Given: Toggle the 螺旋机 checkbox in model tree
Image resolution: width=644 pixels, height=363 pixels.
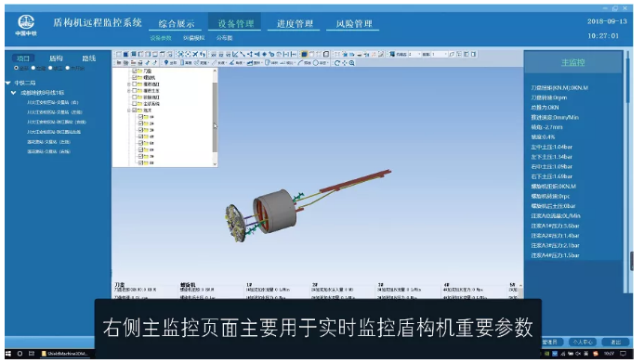Looking at the screenshot, I should (135, 78).
